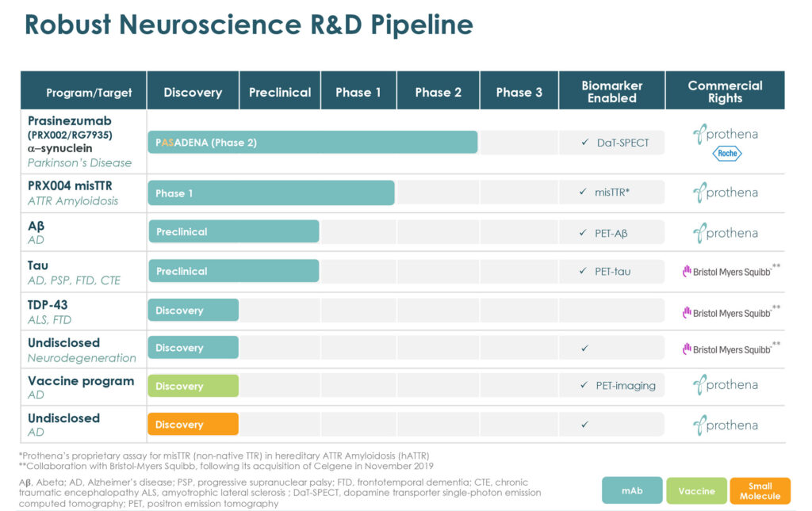Select the Aβ Preclinical progress bar
The image size is (812, 511).
234,231
